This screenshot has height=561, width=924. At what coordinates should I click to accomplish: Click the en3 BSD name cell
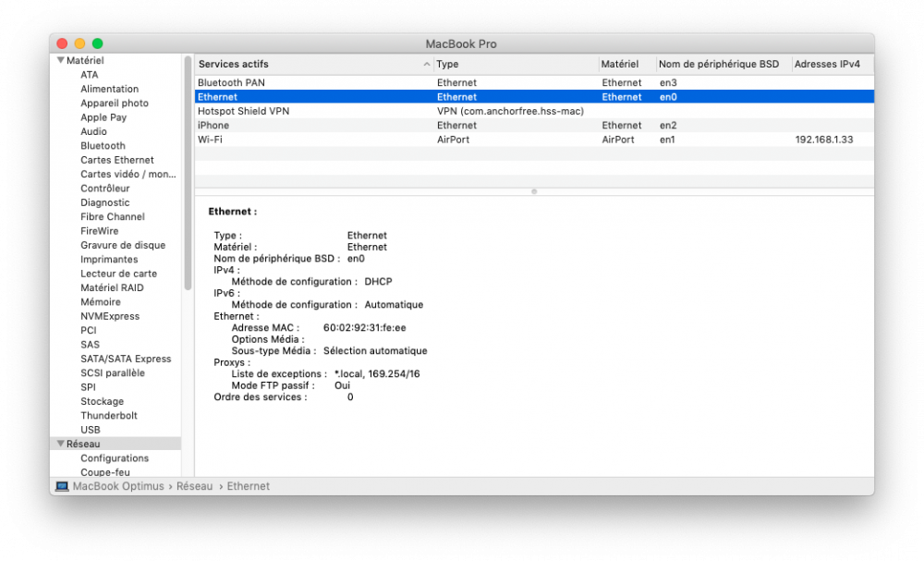[668, 82]
